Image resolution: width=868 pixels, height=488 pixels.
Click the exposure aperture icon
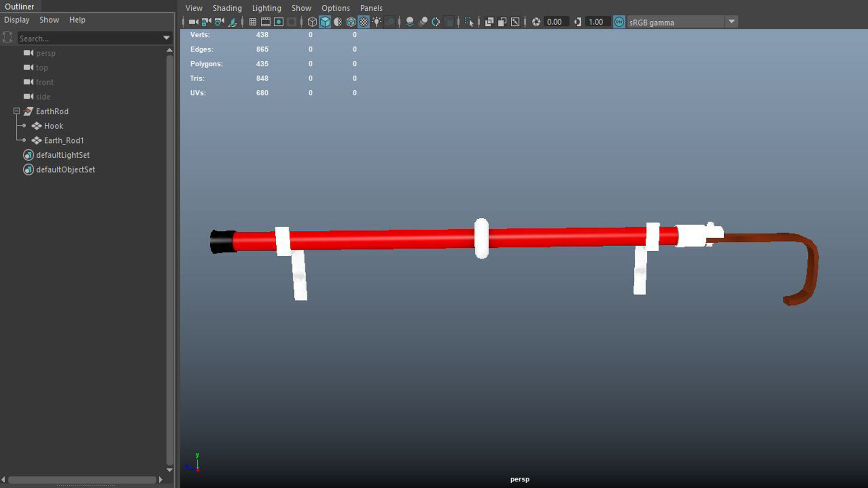(536, 22)
